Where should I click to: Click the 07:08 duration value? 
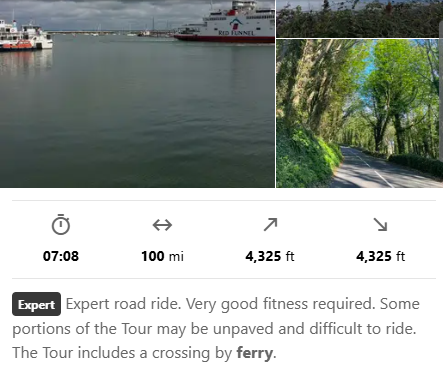(x=61, y=256)
